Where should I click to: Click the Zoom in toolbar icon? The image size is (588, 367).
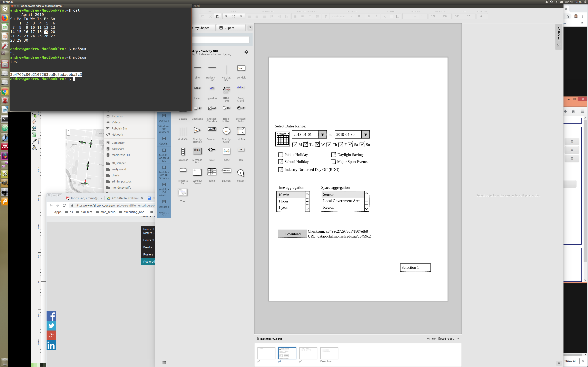coord(241,17)
